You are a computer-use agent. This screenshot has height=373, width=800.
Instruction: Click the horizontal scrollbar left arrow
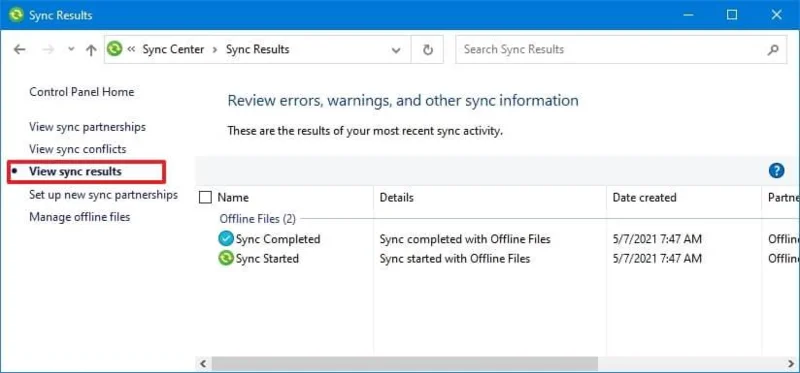coord(203,364)
